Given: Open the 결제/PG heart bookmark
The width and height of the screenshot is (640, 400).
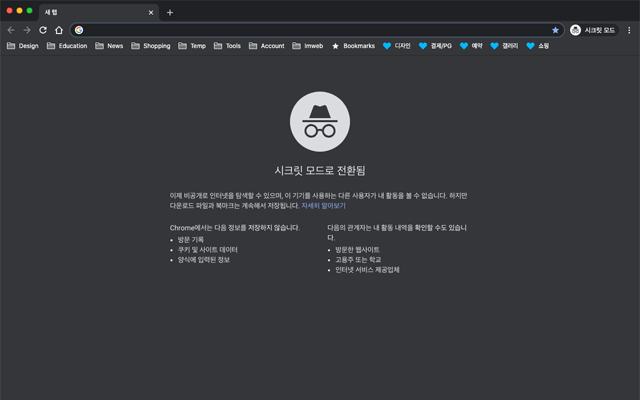Looking at the screenshot, I should point(436,46).
